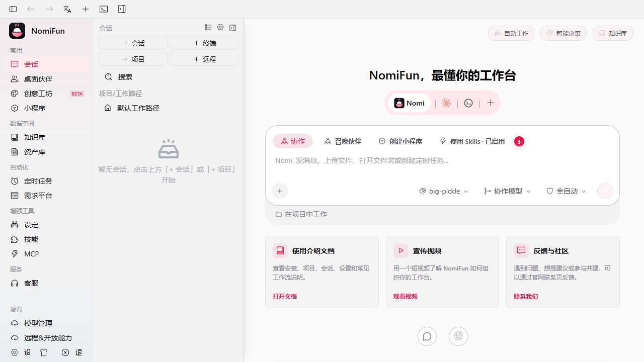Click the 自动工作 button at top right
Viewport: 644px width, 362px height.
511,33
